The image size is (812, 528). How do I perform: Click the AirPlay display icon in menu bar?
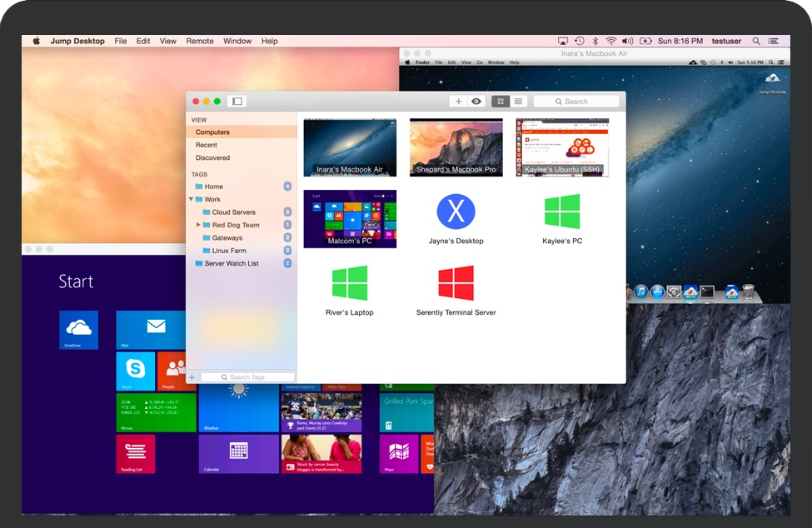[563, 41]
